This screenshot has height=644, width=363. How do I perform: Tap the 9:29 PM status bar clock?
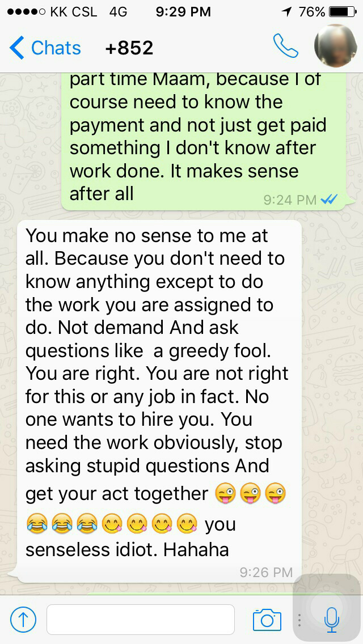[183, 11]
